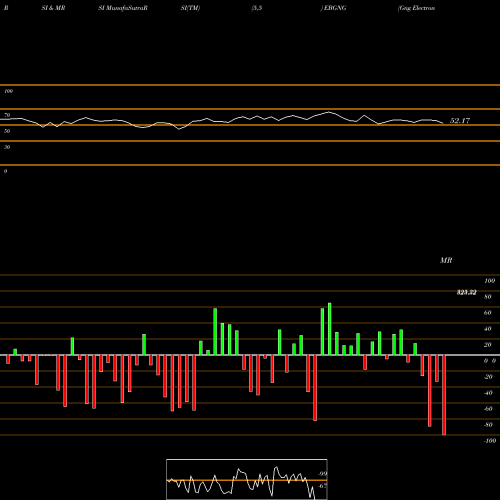
Task: Click MR axis label -20
Action: pyautogui.click(x=488, y=377)
